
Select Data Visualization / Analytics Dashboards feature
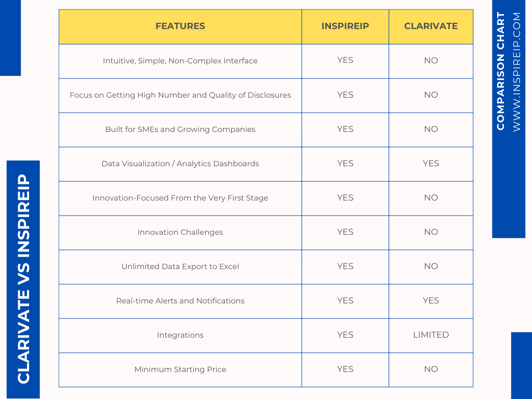(x=180, y=164)
